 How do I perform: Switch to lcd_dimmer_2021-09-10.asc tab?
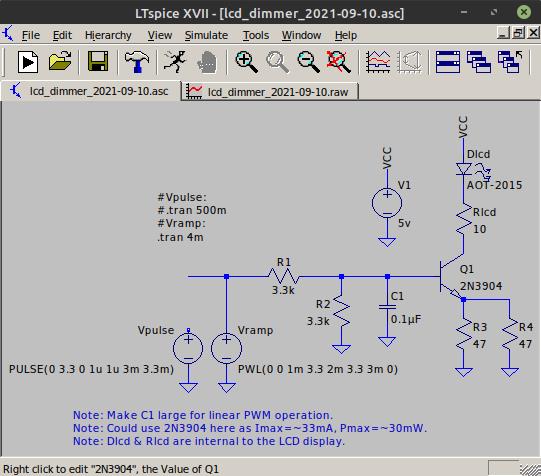(x=91, y=91)
